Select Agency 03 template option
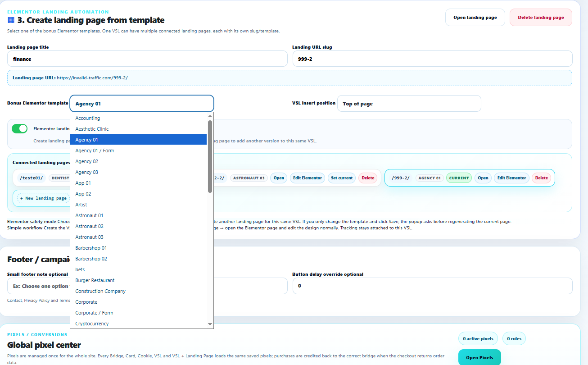Image resolution: width=588 pixels, height=365 pixels. pyautogui.click(x=138, y=172)
